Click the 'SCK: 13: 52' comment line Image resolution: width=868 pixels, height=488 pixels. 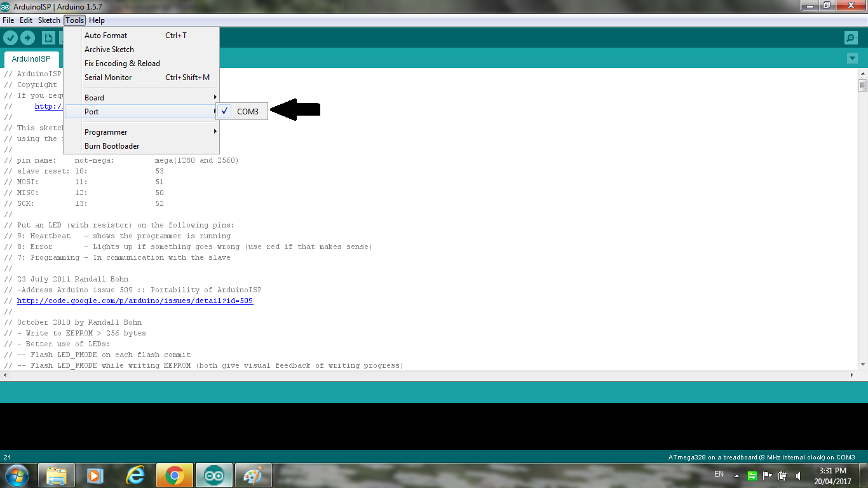click(84, 203)
